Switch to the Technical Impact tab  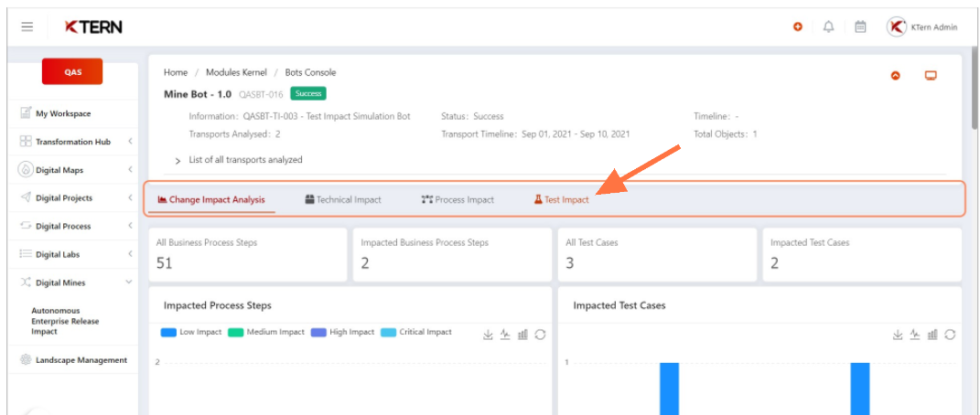(343, 199)
